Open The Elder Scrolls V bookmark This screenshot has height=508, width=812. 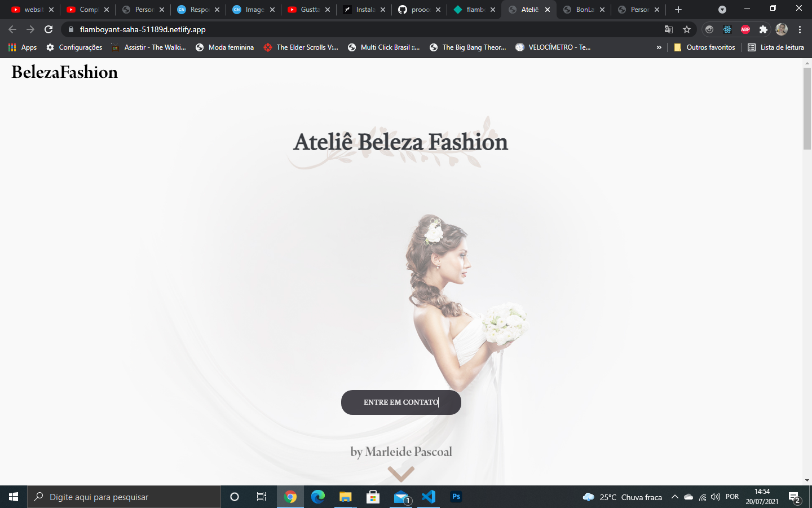tap(301, 47)
